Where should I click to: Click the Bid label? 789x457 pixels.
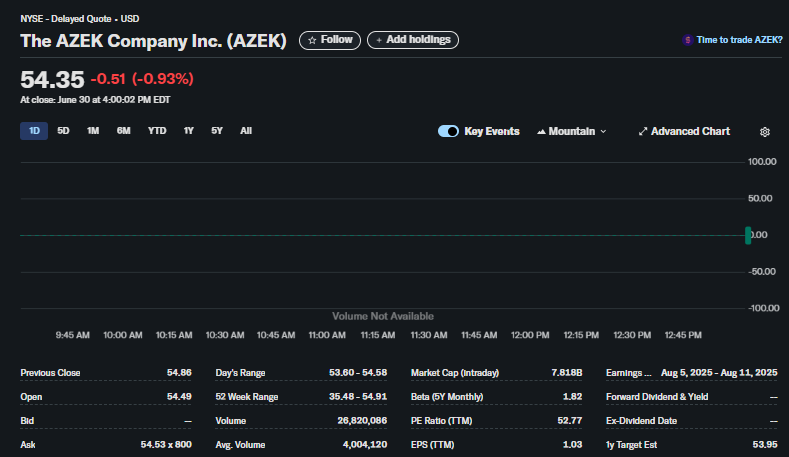click(x=27, y=421)
